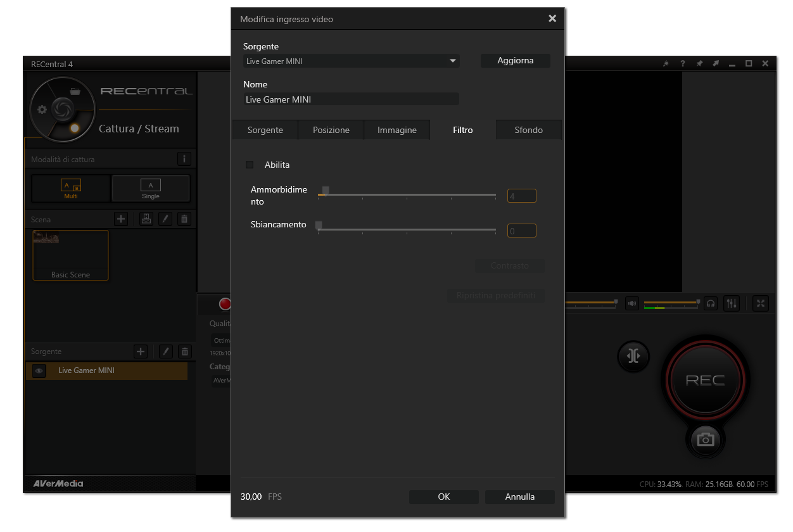Click the diagonal arrow icon in RECentral title bar
The height and width of the screenshot is (532, 793).
(716, 64)
